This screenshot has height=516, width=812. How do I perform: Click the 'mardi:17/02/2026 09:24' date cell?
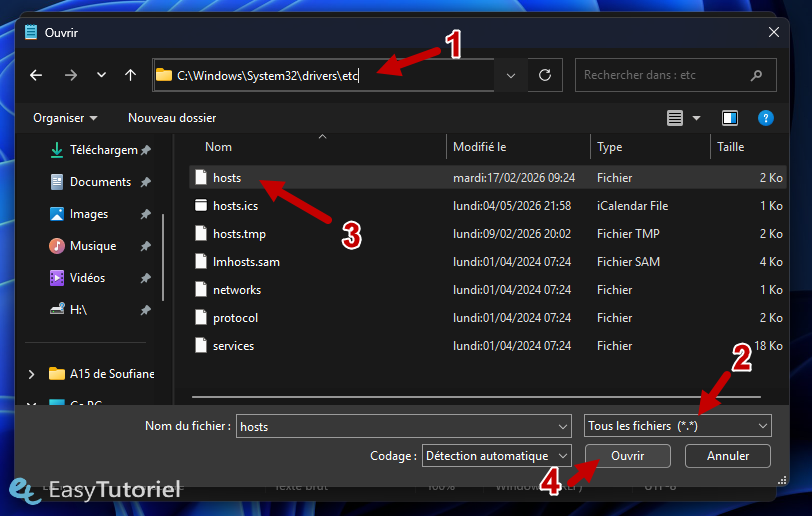pyautogui.click(x=514, y=178)
